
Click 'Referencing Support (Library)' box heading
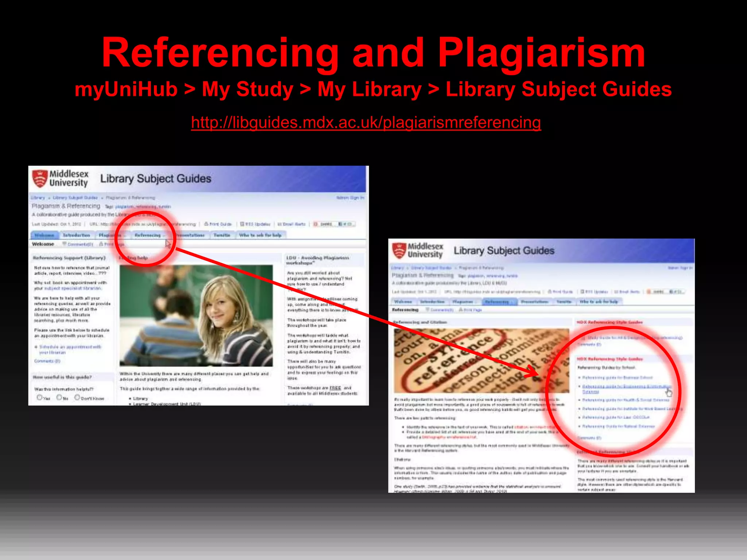pos(69,258)
